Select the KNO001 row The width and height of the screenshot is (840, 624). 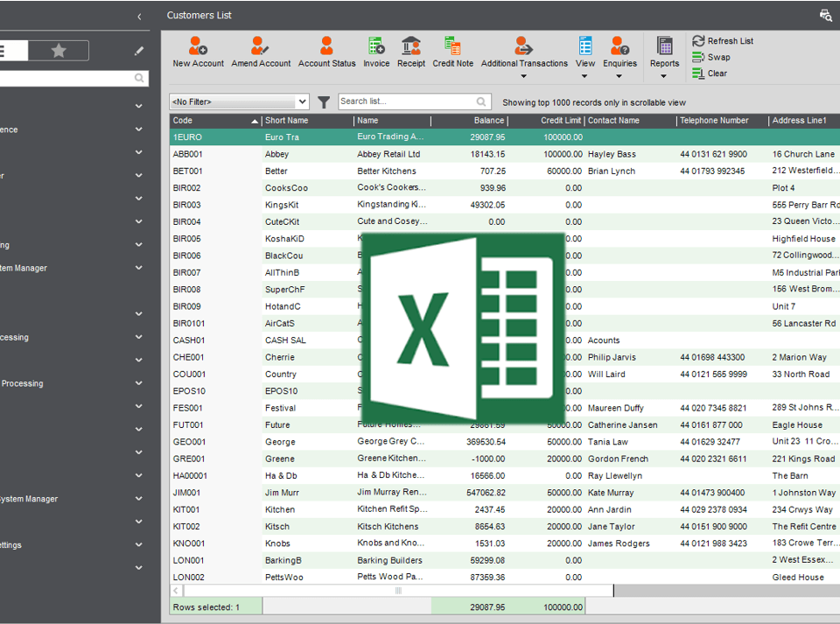(x=505, y=543)
